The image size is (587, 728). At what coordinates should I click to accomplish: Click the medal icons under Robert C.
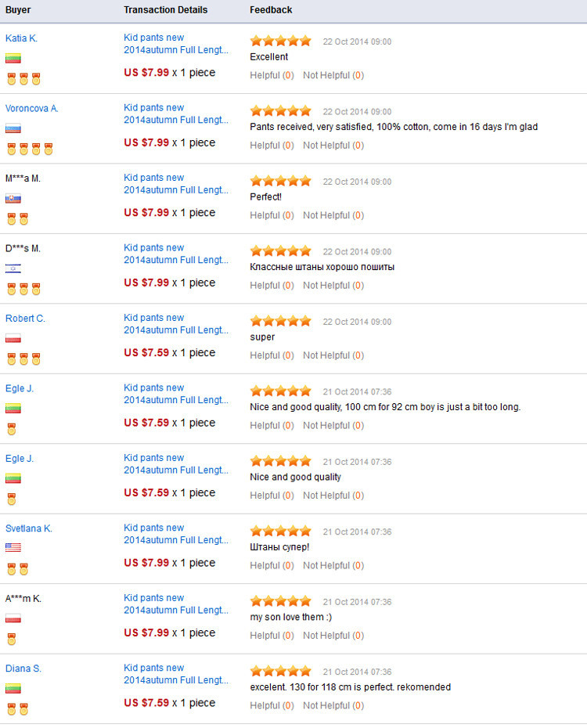[23, 359]
